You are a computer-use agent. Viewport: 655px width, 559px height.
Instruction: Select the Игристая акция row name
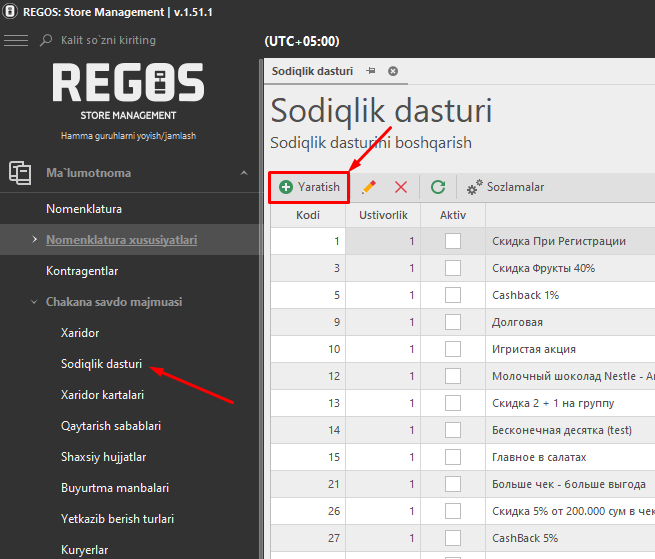coord(534,349)
